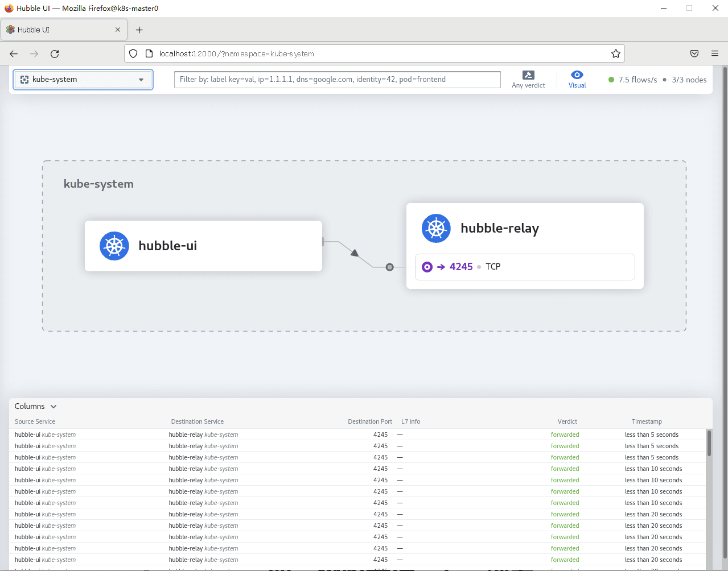The width and height of the screenshot is (728, 571).
Task: Reload the Hubble UI page
Action: point(55,53)
